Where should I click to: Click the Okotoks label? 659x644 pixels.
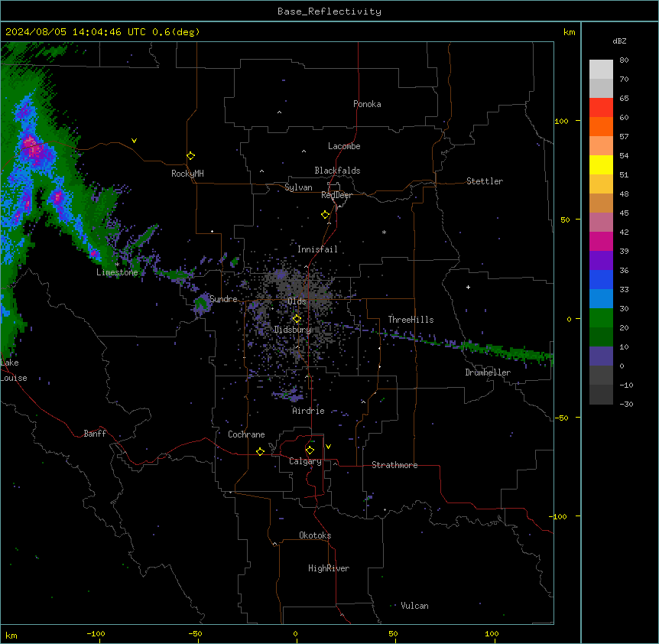coord(315,535)
